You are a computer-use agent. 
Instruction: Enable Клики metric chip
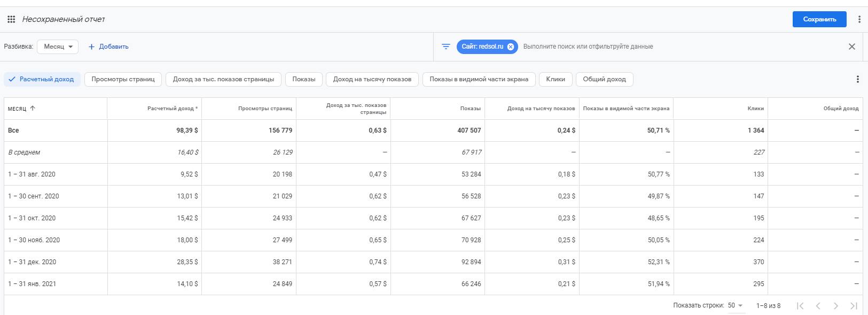pyautogui.click(x=556, y=79)
